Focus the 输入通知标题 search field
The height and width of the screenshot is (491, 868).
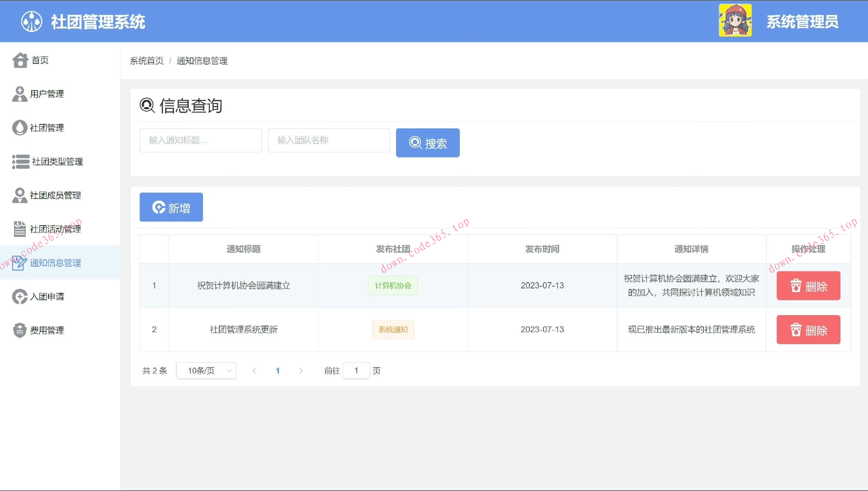click(200, 140)
